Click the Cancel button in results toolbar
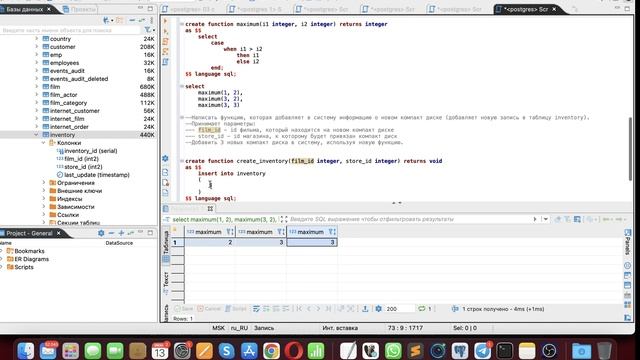640x360 pixels. (x=209, y=309)
